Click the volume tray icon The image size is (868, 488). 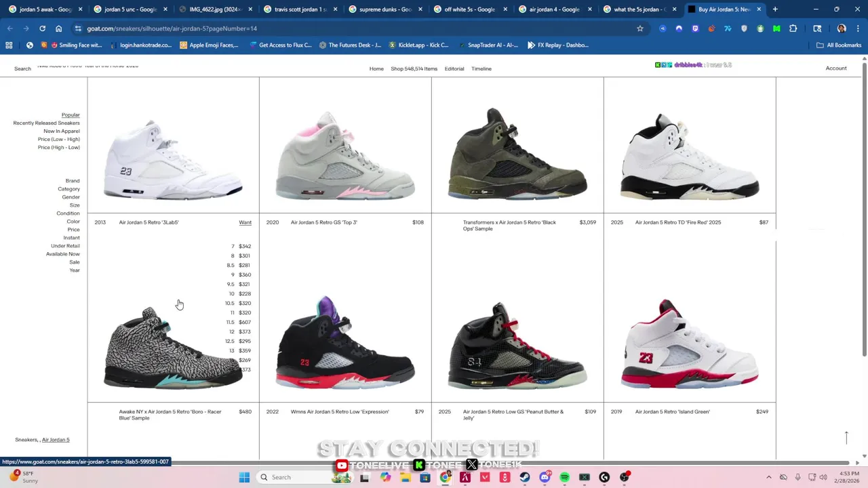[825, 477]
